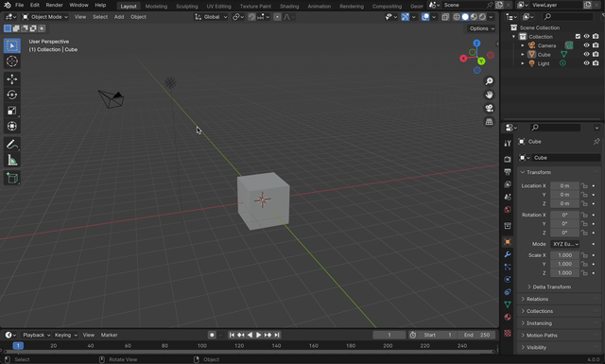This screenshot has height=364, width=605.
Task: Hide the Camera in viewport
Action: tap(586, 45)
